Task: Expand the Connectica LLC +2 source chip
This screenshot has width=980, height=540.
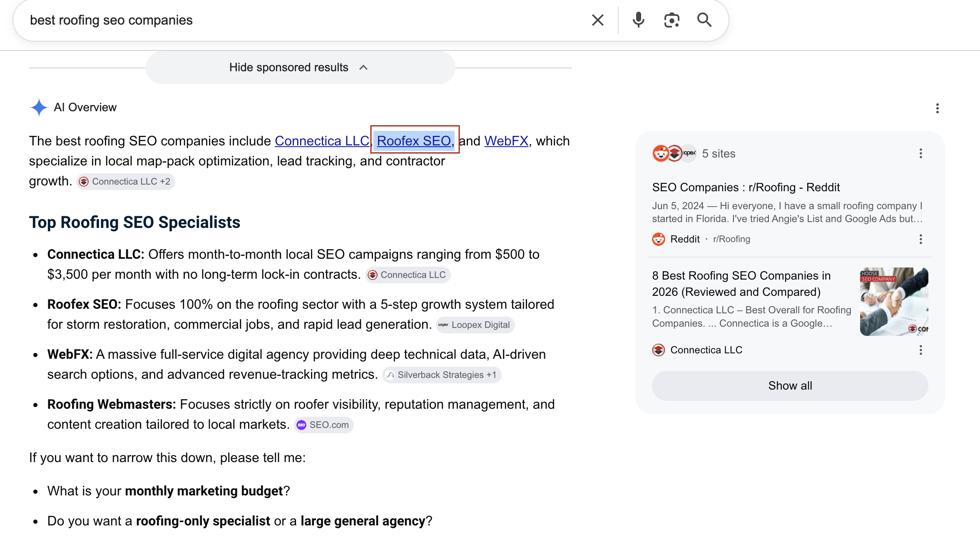Action: coord(126,182)
